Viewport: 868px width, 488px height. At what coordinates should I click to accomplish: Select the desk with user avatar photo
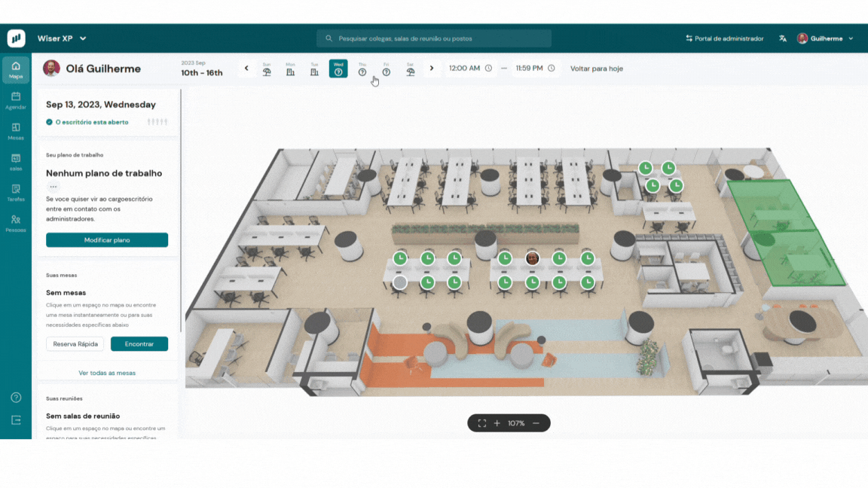(x=532, y=258)
